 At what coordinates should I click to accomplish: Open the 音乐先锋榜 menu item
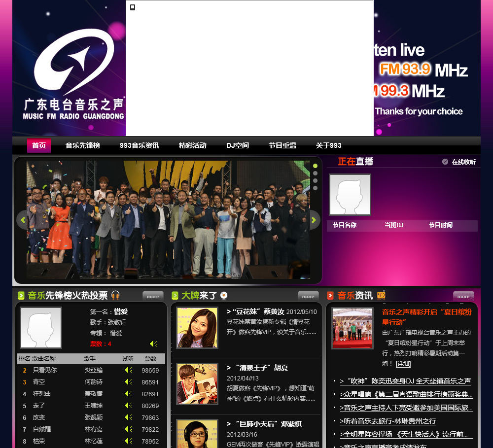click(x=83, y=145)
